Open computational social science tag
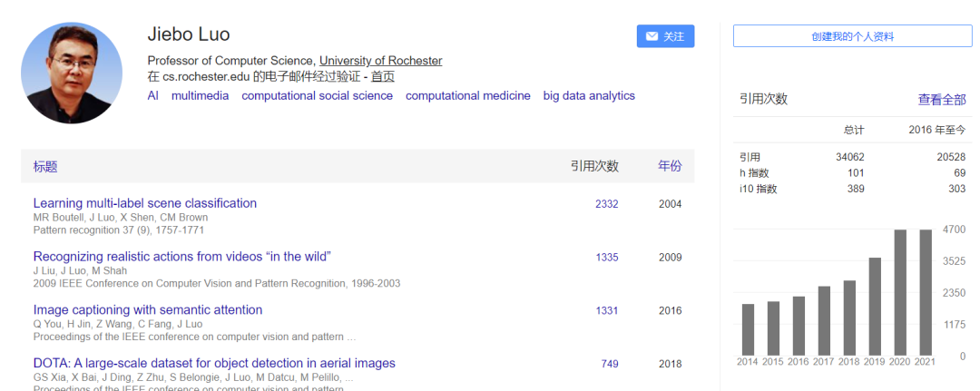The image size is (980, 391). pos(317,95)
